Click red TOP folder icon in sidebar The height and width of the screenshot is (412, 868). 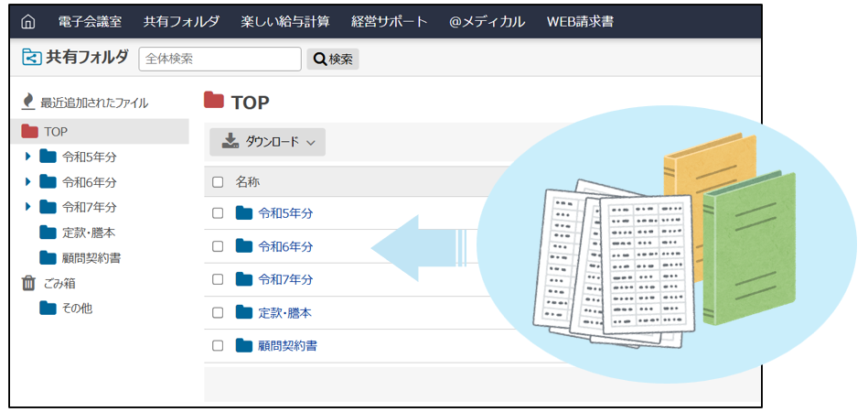click(29, 132)
